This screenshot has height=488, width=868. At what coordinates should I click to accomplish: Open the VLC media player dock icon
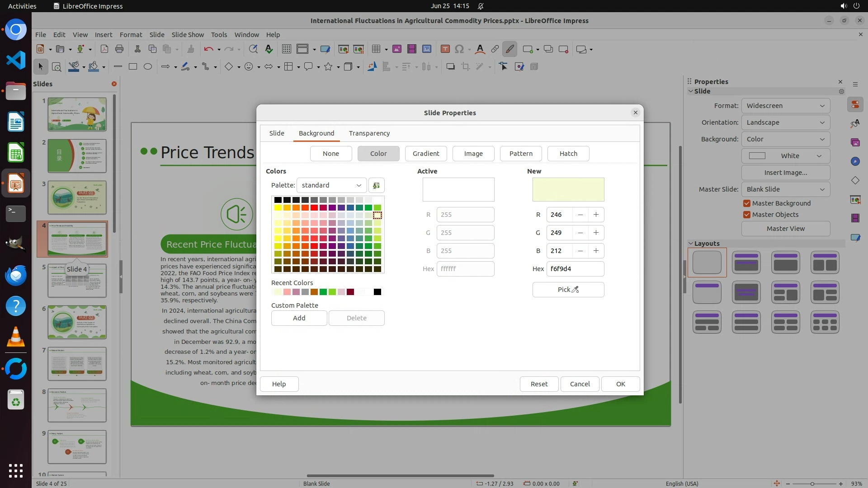(15, 337)
